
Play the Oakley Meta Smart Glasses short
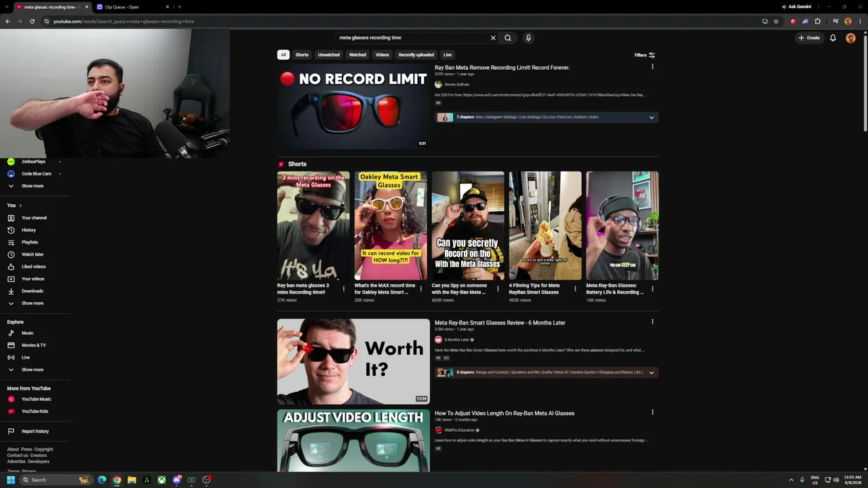[x=391, y=226]
